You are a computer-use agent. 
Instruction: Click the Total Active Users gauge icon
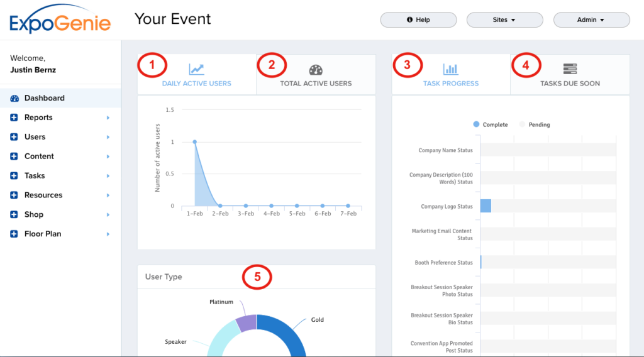316,70
